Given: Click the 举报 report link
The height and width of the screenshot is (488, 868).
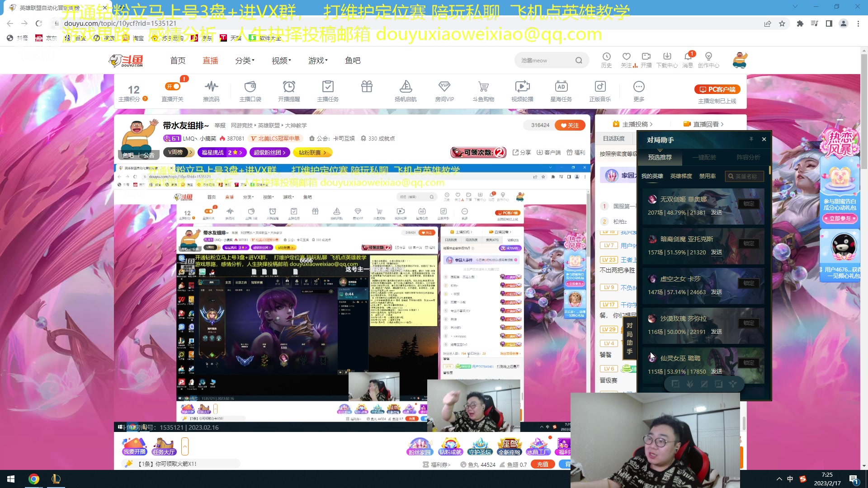Looking at the screenshot, I should coord(220,125).
